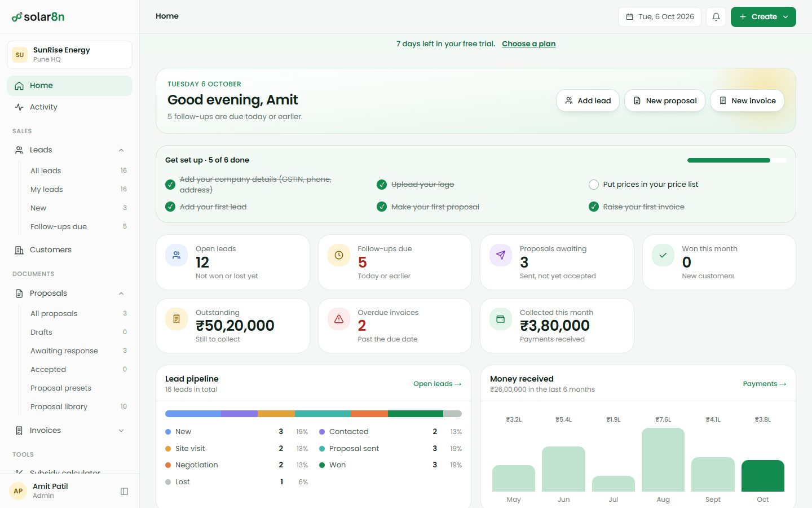Toggle the 'Add your company details' check
Viewport: 812px width, 508px height.
[x=170, y=185]
